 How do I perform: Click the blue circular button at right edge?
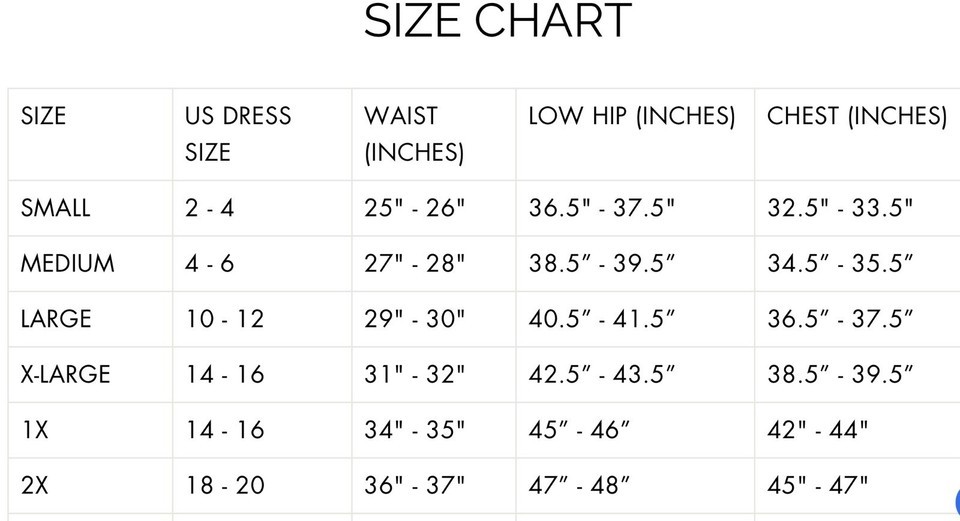coord(954,499)
